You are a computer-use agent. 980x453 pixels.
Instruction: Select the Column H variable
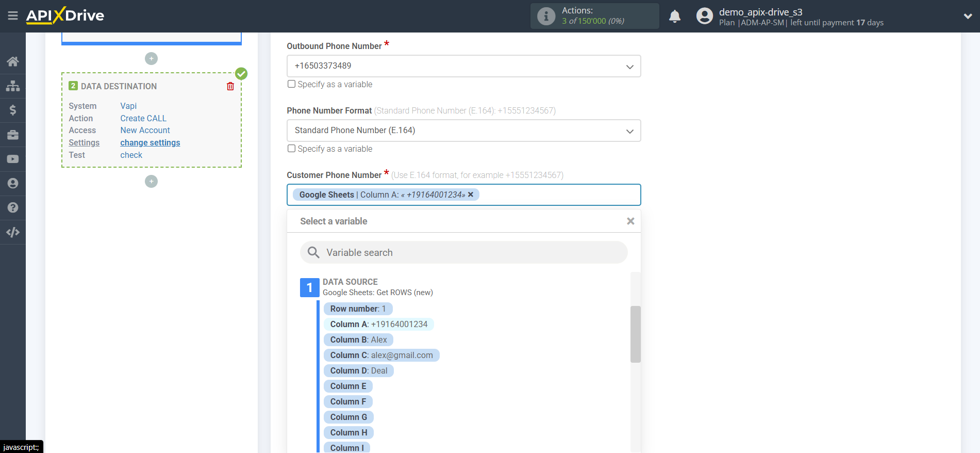point(348,432)
